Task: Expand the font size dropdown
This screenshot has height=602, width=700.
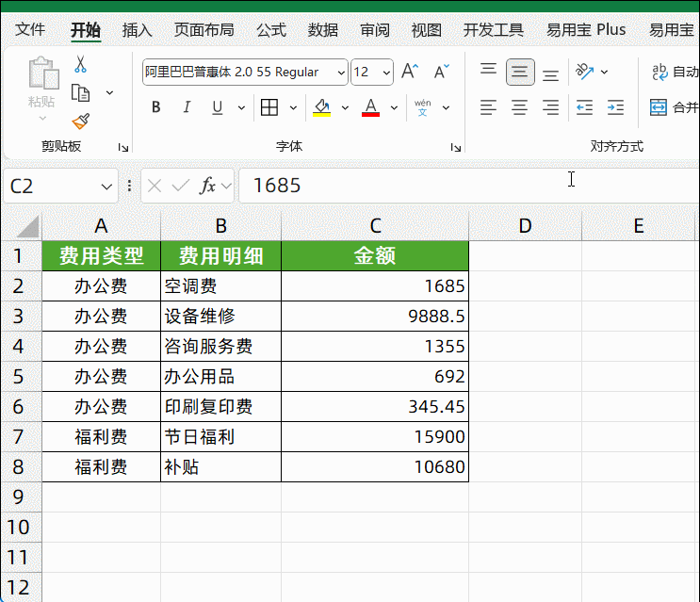Action: coord(385,73)
